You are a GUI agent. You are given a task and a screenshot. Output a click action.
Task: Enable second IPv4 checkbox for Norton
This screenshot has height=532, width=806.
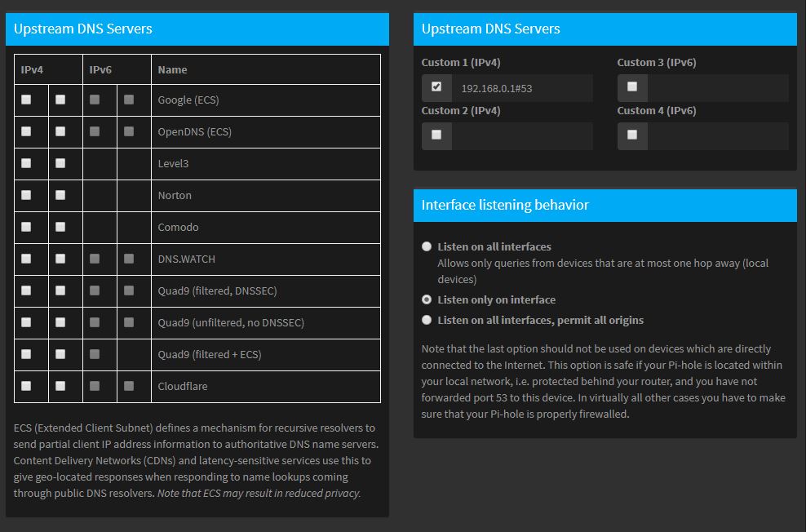(x=60, y=195)
